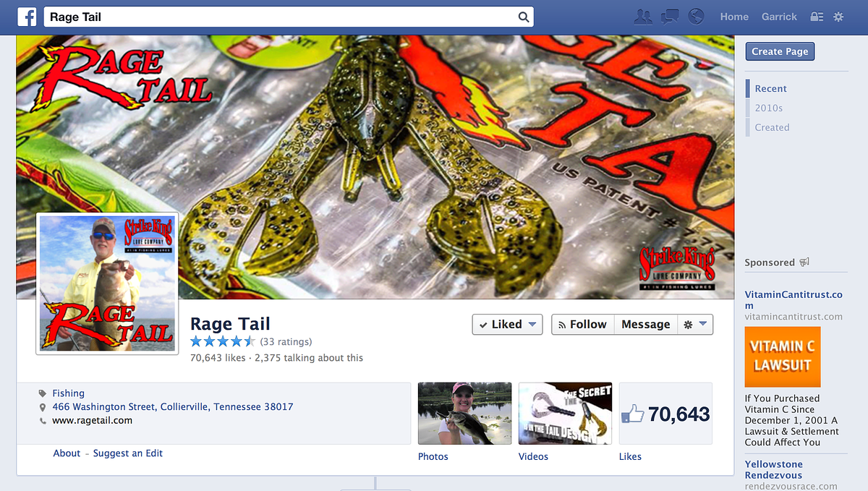Jump to 2010s in the timeline
The width and height of the screenshot is (868, 491).
(x=768, y=108)
